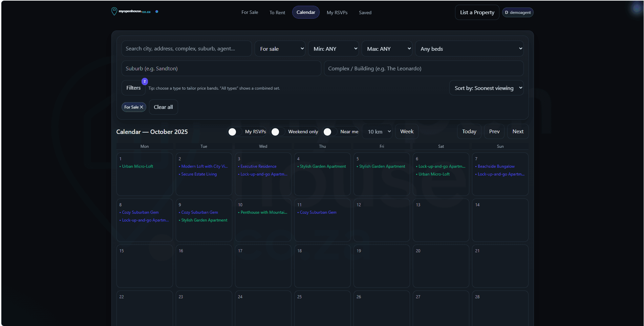Change the For sale listing type dropdown
The image size is (644, 326).
[x=280, y=48]
